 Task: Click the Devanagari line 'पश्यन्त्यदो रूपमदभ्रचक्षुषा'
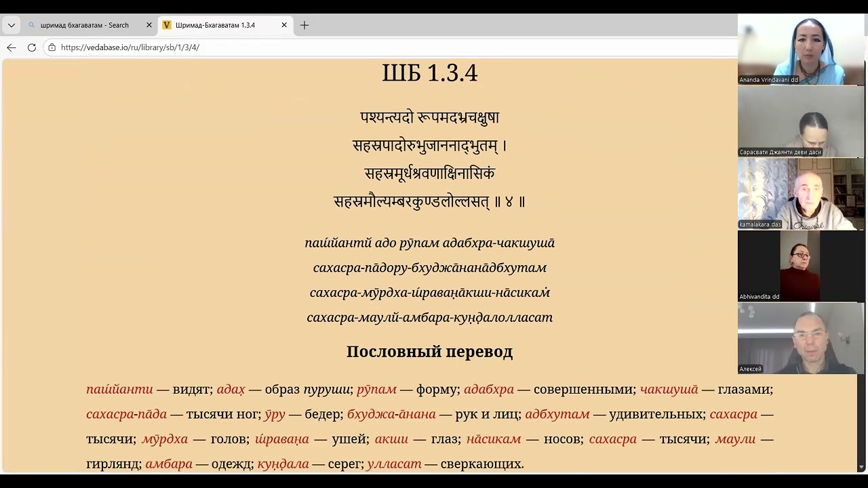430,117
